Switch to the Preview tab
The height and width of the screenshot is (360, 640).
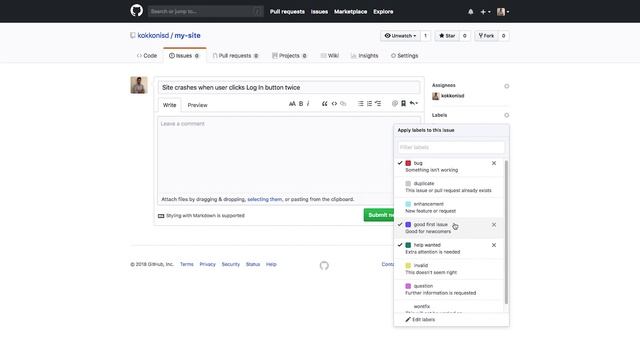click(x=198, y=105)
